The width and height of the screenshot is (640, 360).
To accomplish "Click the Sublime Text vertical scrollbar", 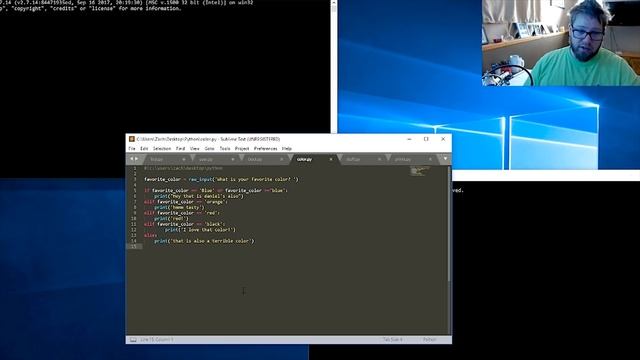I will (449, 224).
